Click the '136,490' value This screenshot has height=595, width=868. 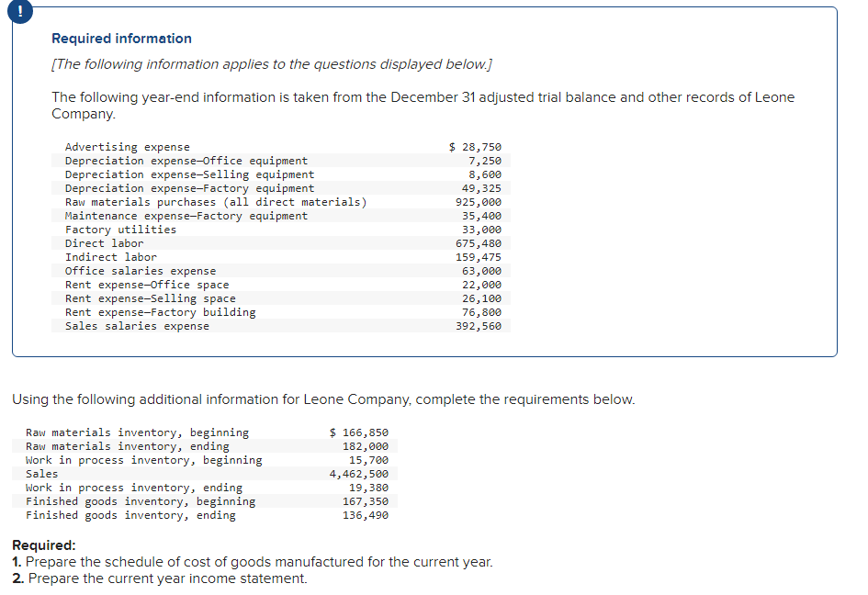click(x=366, y=515)
